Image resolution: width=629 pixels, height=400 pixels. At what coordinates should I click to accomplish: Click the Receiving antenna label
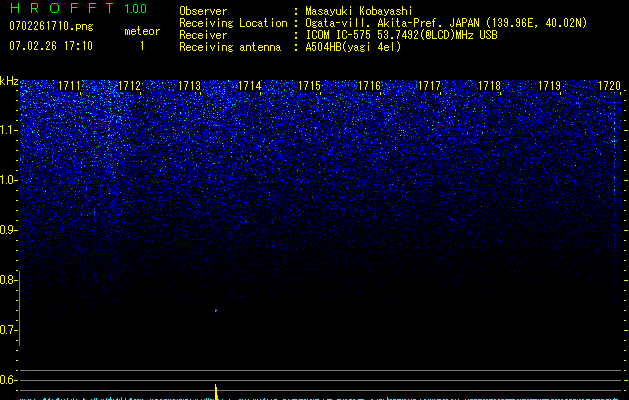coord(230,47)
